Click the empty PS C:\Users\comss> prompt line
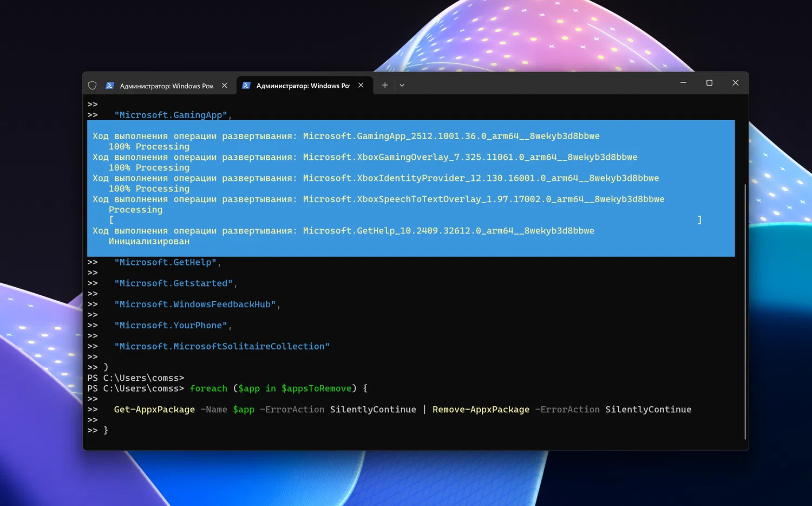This screenshot has height=506, width=812. (x=135, y=378)
